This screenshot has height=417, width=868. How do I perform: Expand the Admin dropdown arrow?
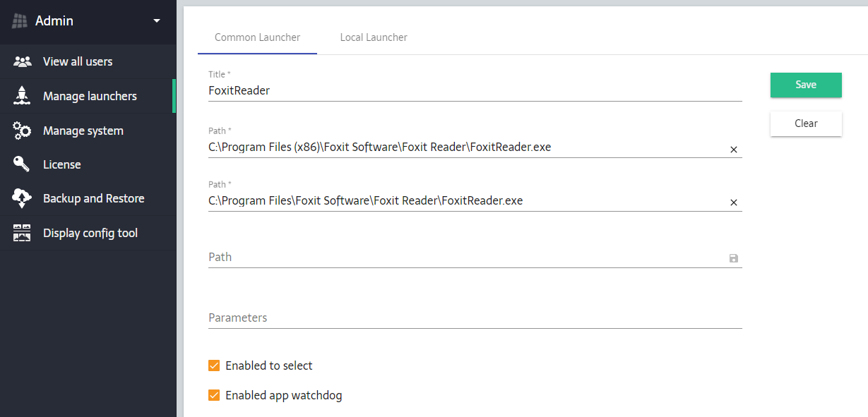[157, 21]
